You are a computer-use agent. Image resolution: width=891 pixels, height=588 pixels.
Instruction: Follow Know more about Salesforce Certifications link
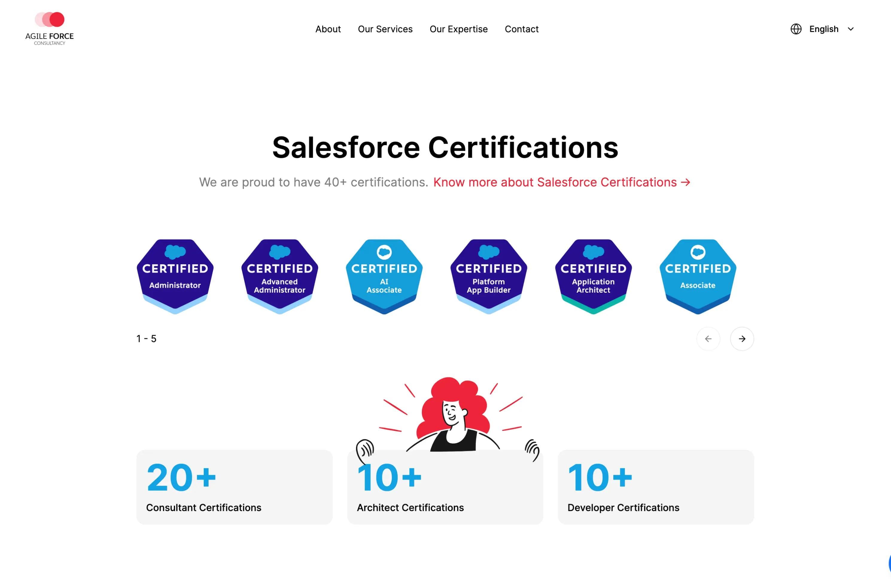point(562,182)
